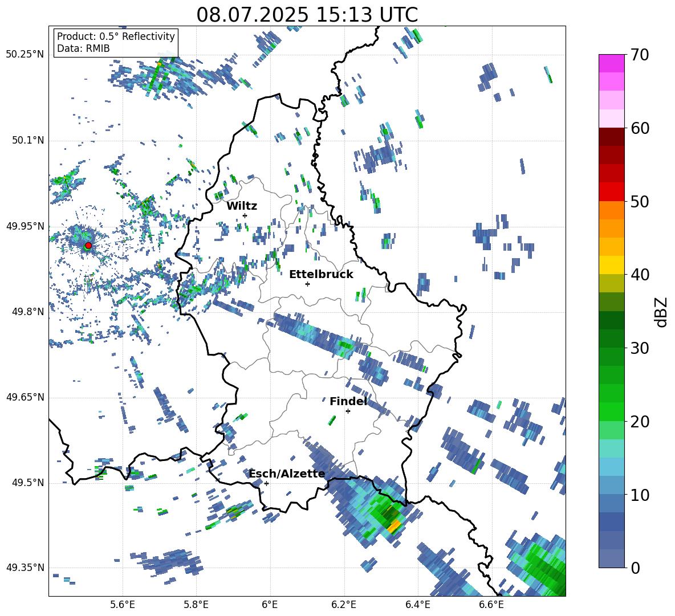The image size is (675, 616).
Task: Click the 6.4°E longitude label
Action: click(417, 605)
